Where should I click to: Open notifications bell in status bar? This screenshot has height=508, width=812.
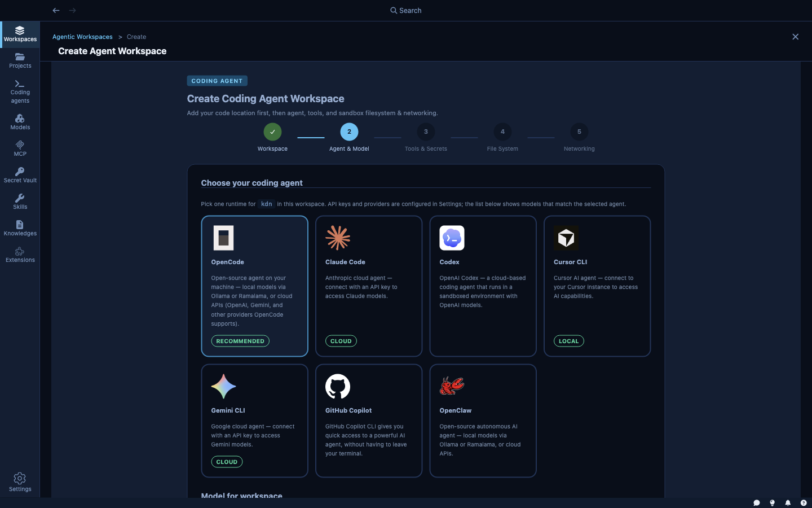pos(788,503)
